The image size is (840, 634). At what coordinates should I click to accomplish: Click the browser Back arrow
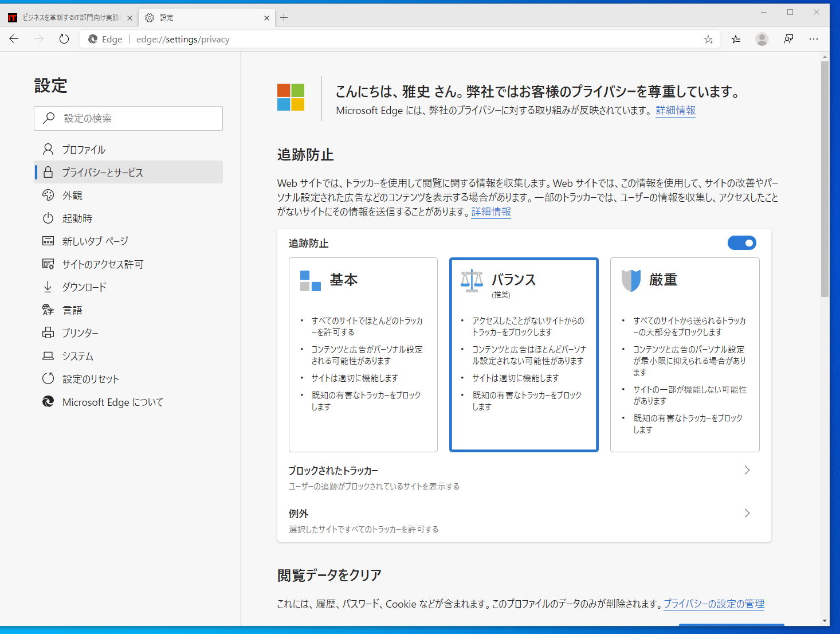pos(14,39)
